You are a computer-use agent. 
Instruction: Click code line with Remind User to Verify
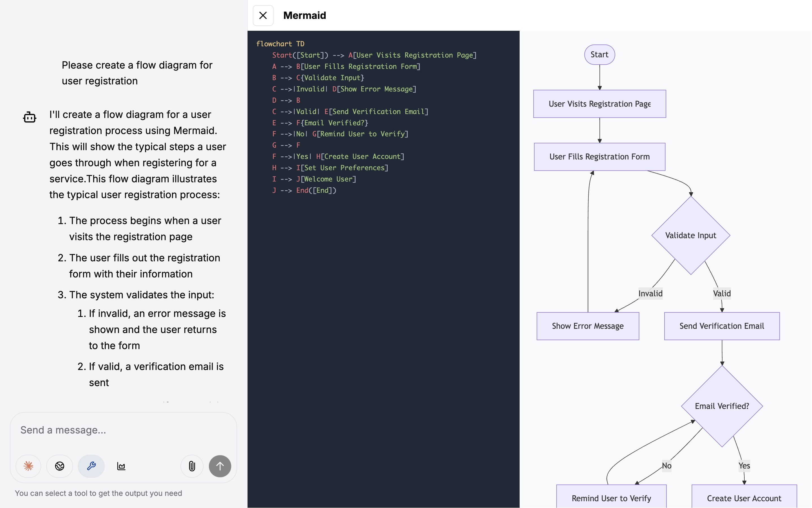(340, 134)
